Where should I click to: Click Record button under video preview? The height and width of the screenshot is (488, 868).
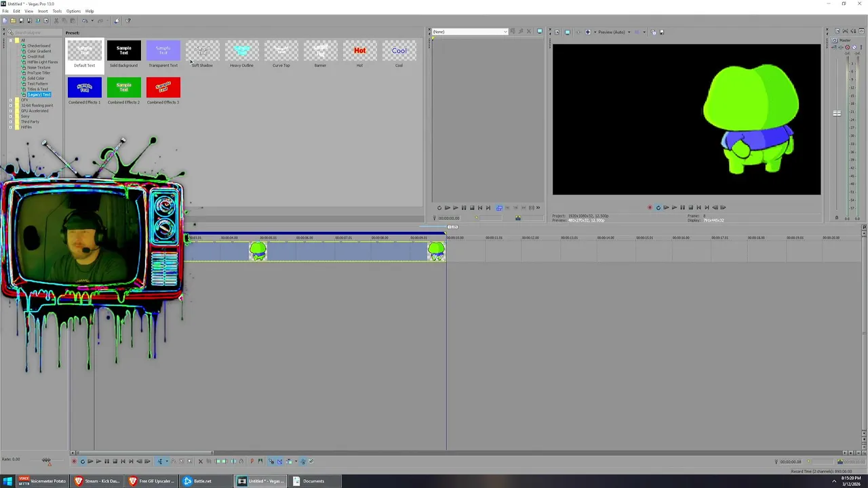click(x=650, y=207)
